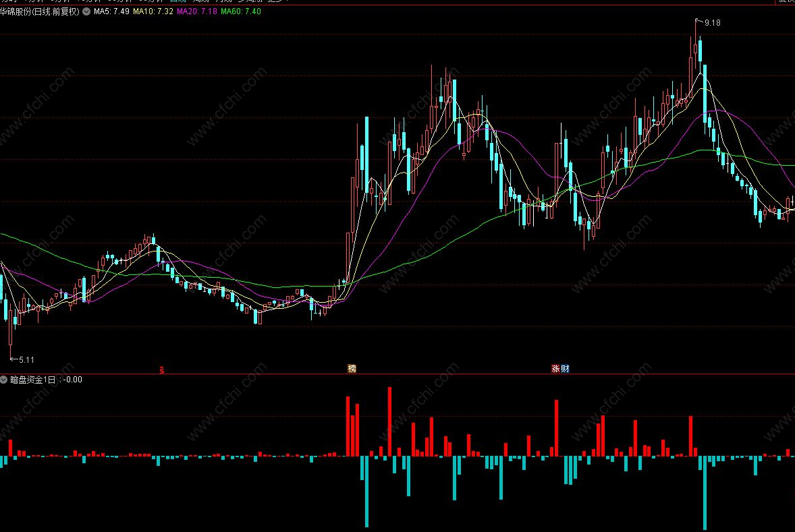Image resolution: width=795 pixels, height=532 pixels.
Task: Click the 榜 event marker icon
Action: 352,369
